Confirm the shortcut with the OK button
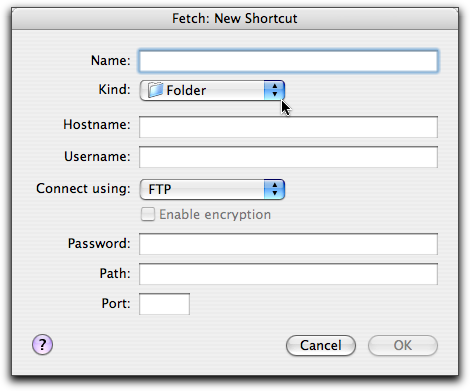 [403, 345]
